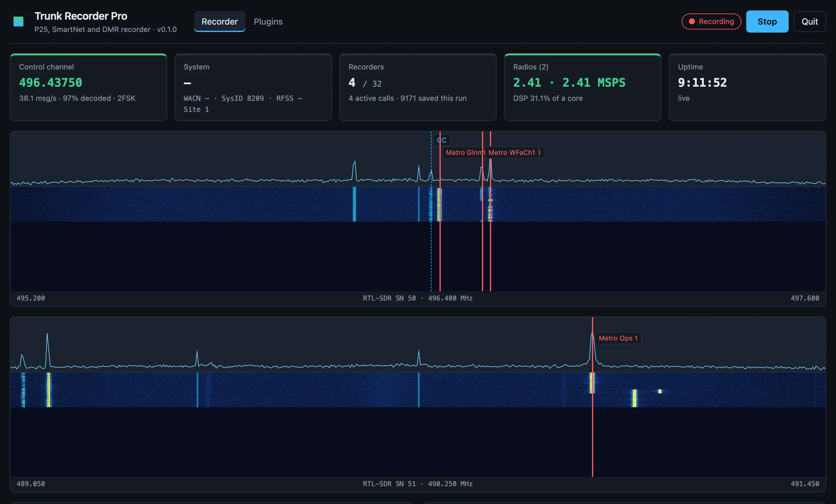Click the Metro WFaCh1 call marker label
The width and height of the screenshot is (836, 504).
coord(511,153)
